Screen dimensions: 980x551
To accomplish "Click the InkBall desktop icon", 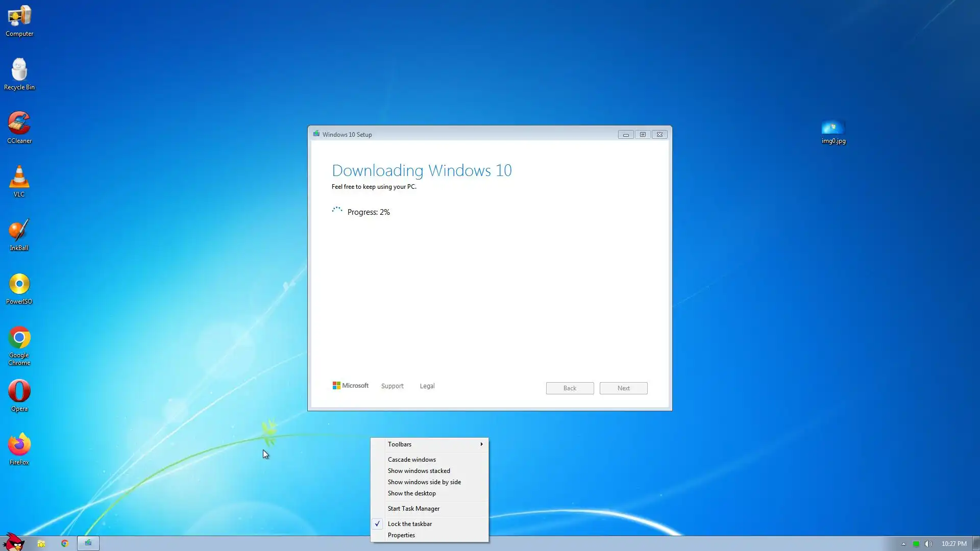I will coord(19,231).
